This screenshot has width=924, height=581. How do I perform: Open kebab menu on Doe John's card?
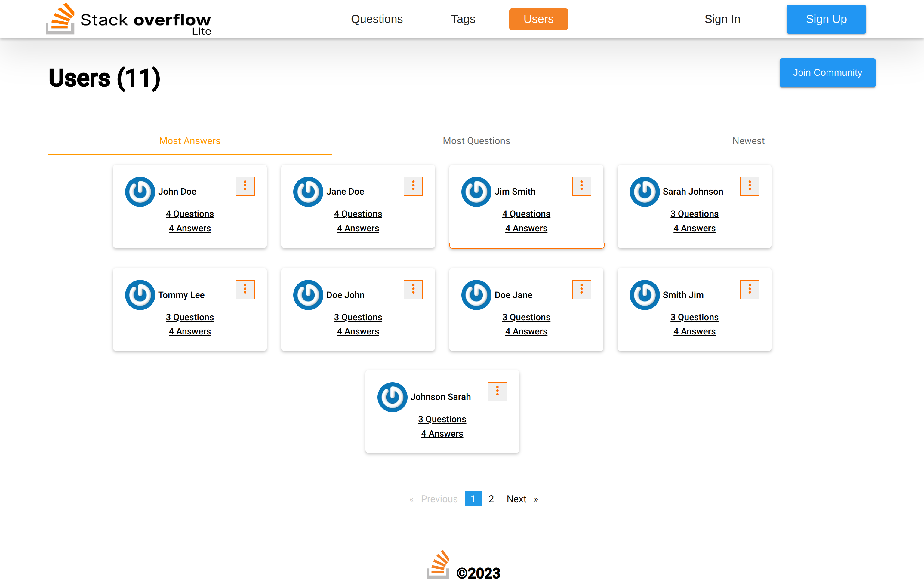(x=413, y=289)
